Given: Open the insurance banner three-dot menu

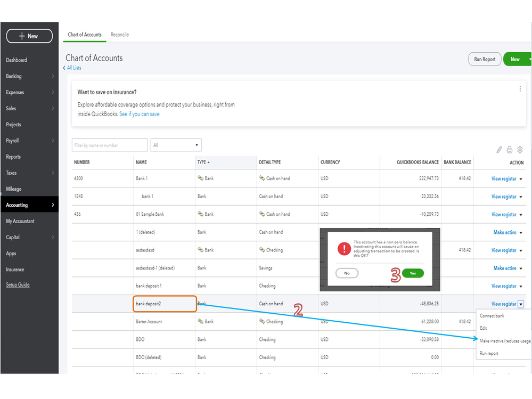Looking at the screenshot, I should (x=520, y=89).
